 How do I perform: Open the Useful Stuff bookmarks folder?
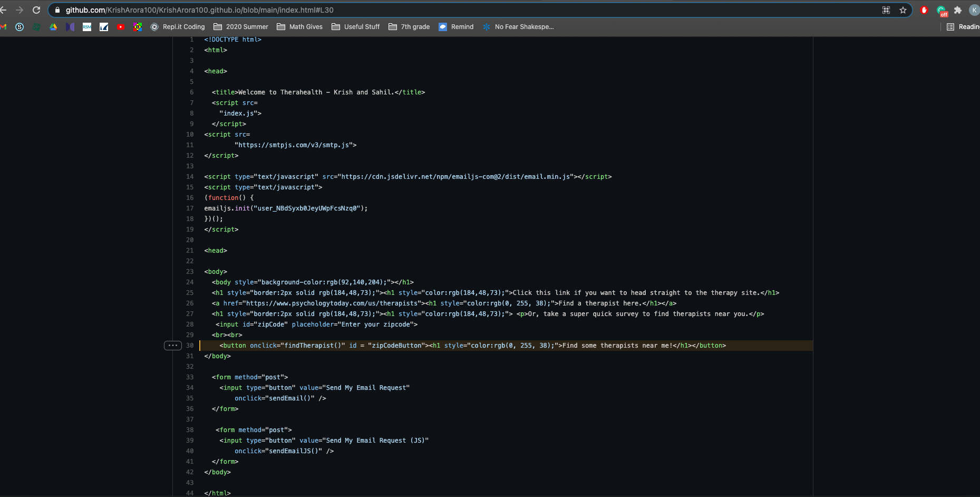pos(355,27)
